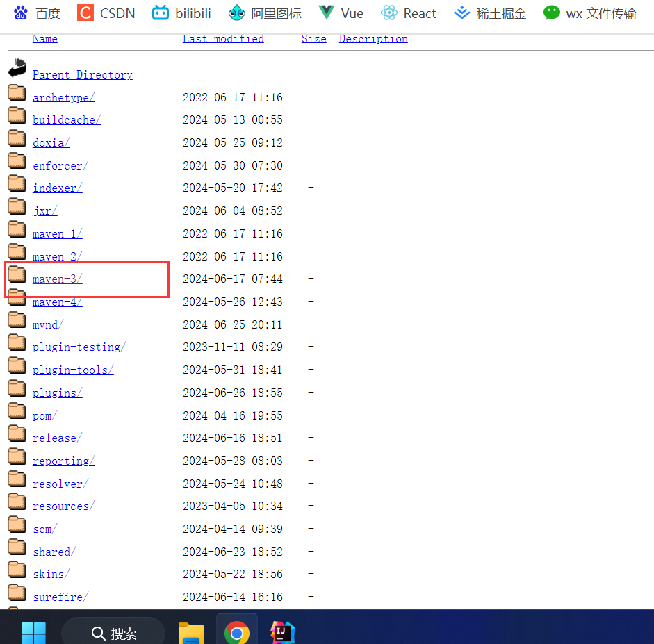
Task: Click the folder icon beside doxia/
Action: click(17, 138)
